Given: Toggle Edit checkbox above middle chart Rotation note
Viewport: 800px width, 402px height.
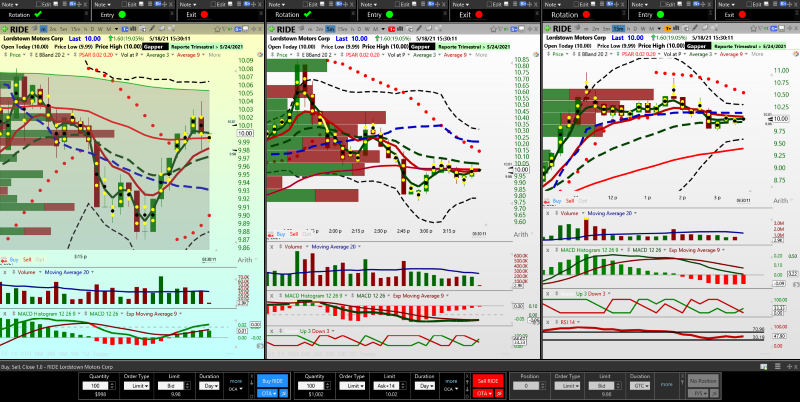Looking at the screenshot, I should click(x=305, y=4).
